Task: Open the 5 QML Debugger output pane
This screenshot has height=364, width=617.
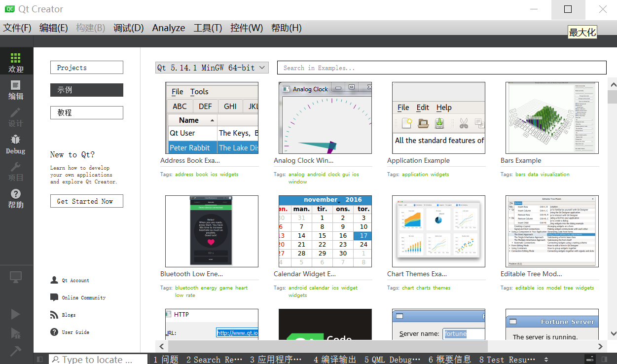Action: tap(393, 360)
